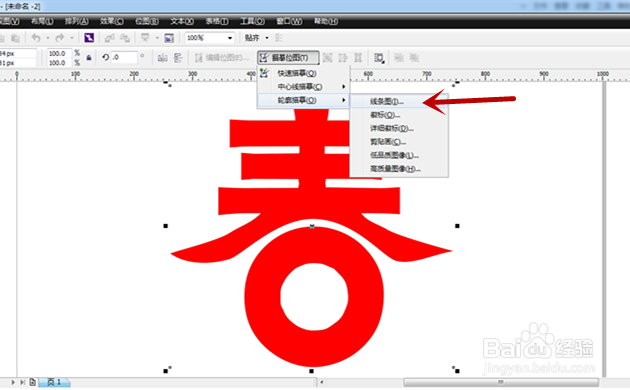The image size is (630, 390).
Task: Click the add page icon beside 页1 tab
Action: [x=33, y=382]
